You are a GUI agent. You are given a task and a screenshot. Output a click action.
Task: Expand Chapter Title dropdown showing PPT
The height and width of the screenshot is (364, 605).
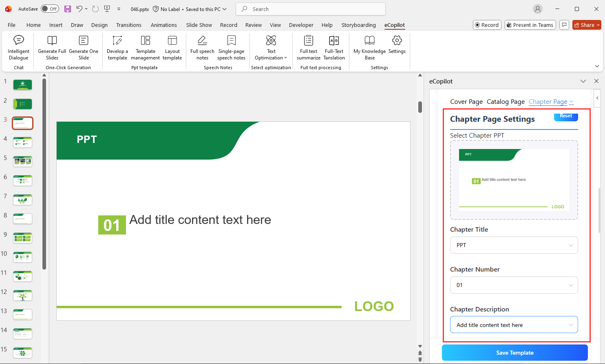click(x=514, y=245)
